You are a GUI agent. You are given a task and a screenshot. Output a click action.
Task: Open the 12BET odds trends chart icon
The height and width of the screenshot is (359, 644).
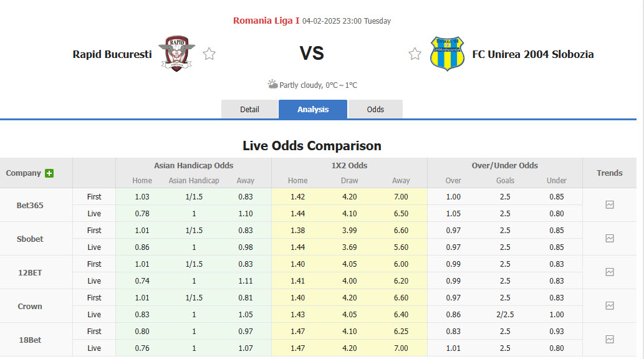pos(609,272)
